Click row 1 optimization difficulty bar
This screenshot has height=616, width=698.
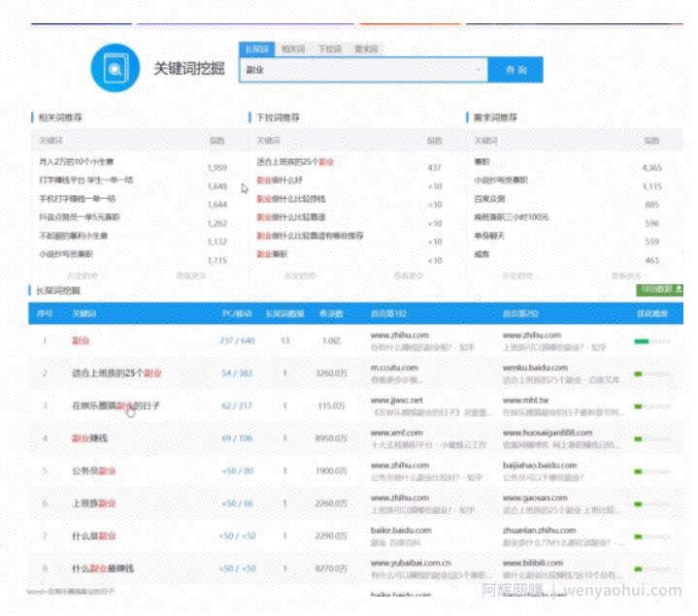tap(652, 341)
